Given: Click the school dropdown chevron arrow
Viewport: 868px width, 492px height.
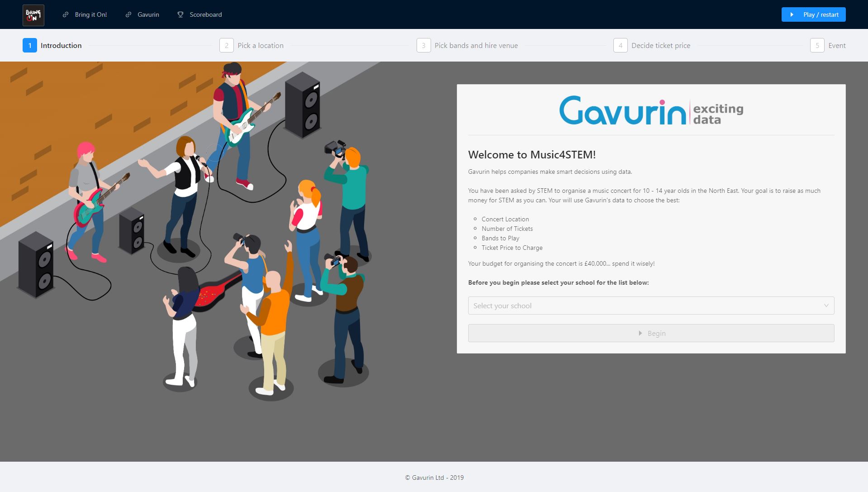Looking at the screenshot, I should [826, 306].
